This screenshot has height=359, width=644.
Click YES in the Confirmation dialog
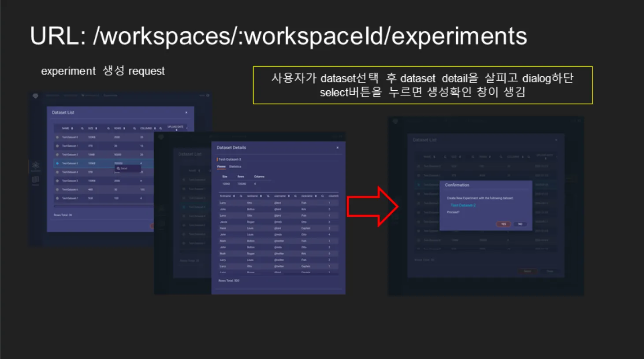pyautogui.click(x=503, y=224)
